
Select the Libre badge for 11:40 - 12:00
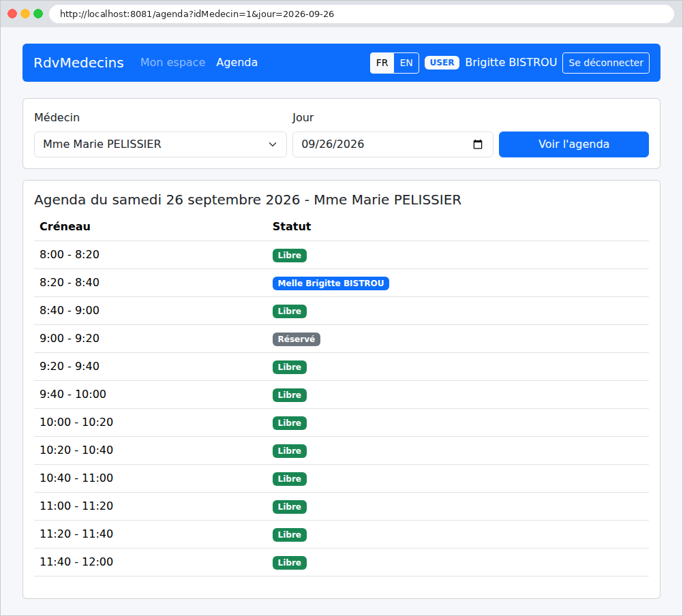coord(290,562)
